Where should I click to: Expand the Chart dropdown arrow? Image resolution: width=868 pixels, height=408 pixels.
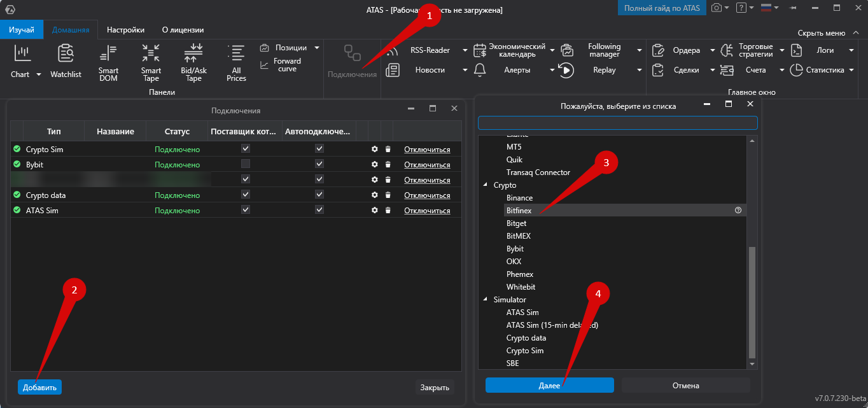coord(38,74)
